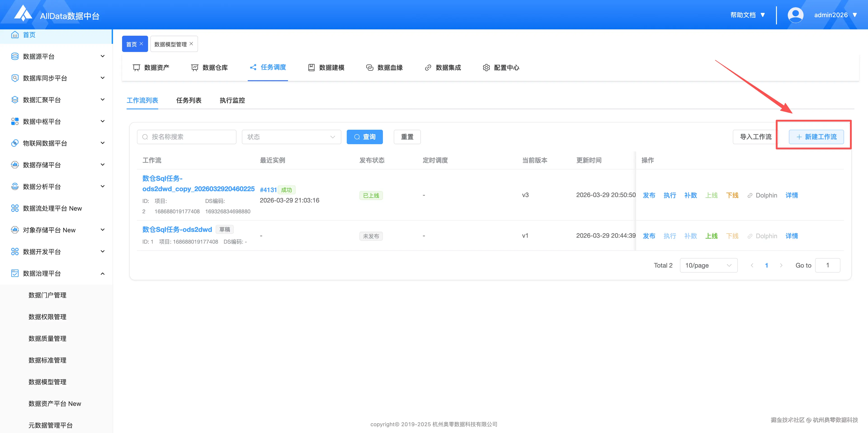868x433 pixels.
Task: Open the 数仓Sql任务-ods2dwd workflow link
Action: click(177, 229)
